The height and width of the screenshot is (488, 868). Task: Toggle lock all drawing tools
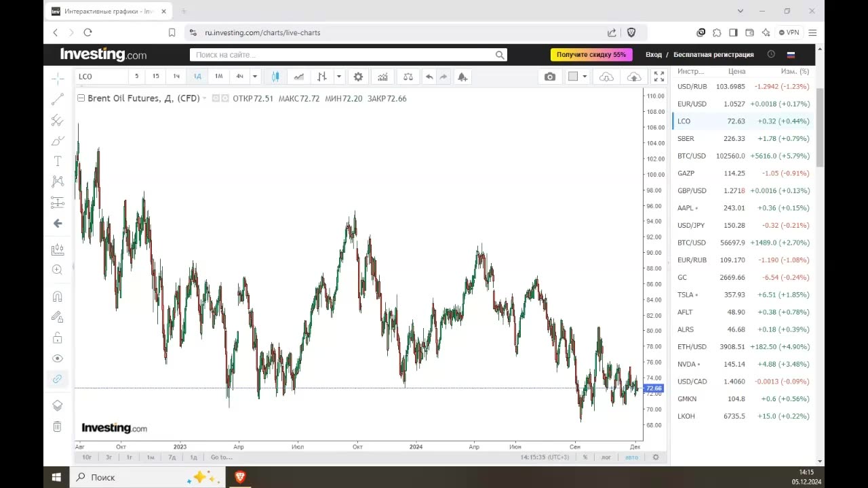pos(58,338)
